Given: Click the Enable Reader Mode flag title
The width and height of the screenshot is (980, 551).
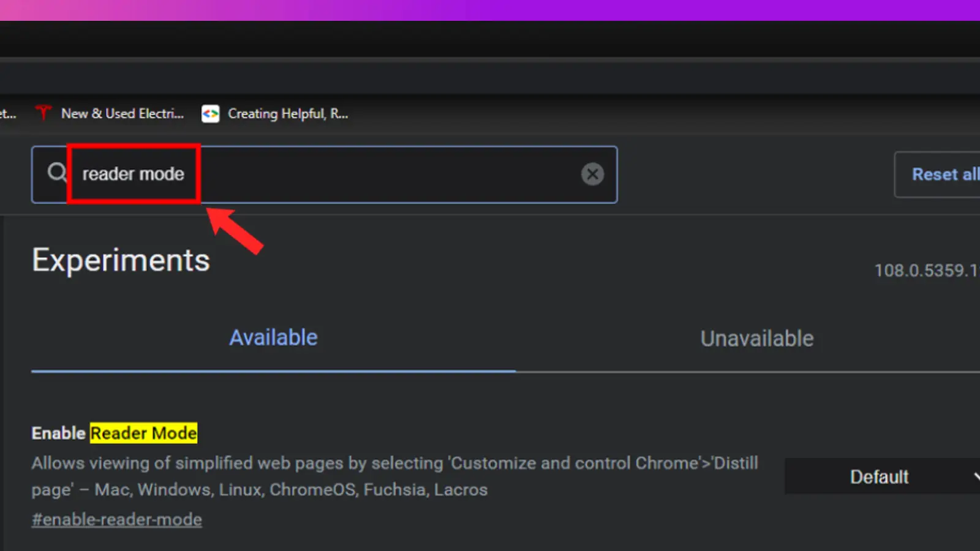Looking at the screenshot, I should click(x=115, y=433).
